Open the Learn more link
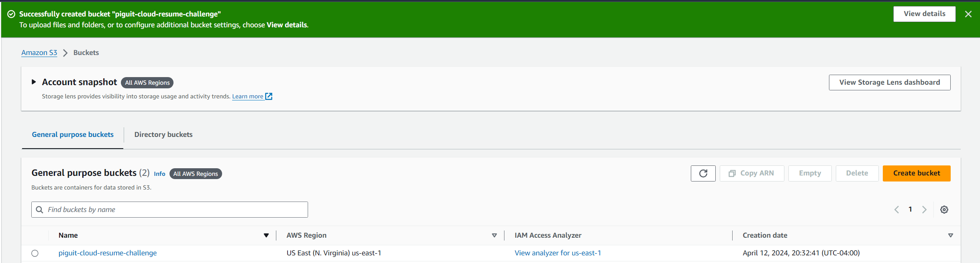The width and height of the screenshot is (980, 263). click(x=248, y=96)
